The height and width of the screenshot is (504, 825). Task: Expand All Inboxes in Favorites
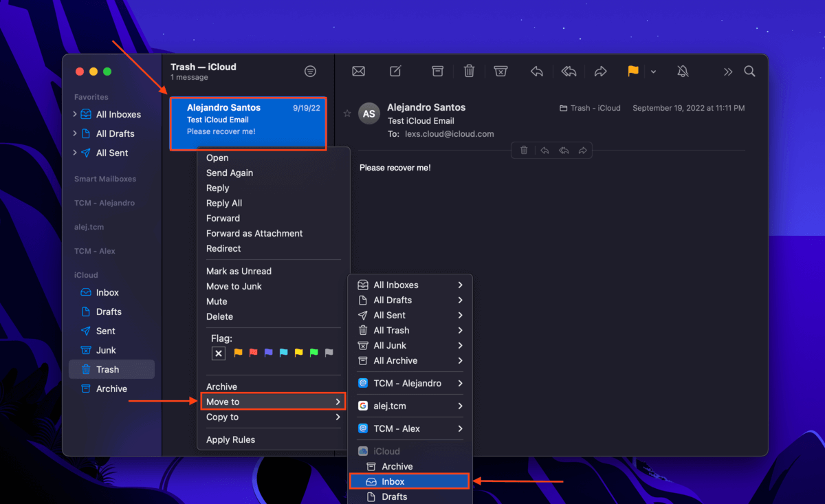pos(75,114)
